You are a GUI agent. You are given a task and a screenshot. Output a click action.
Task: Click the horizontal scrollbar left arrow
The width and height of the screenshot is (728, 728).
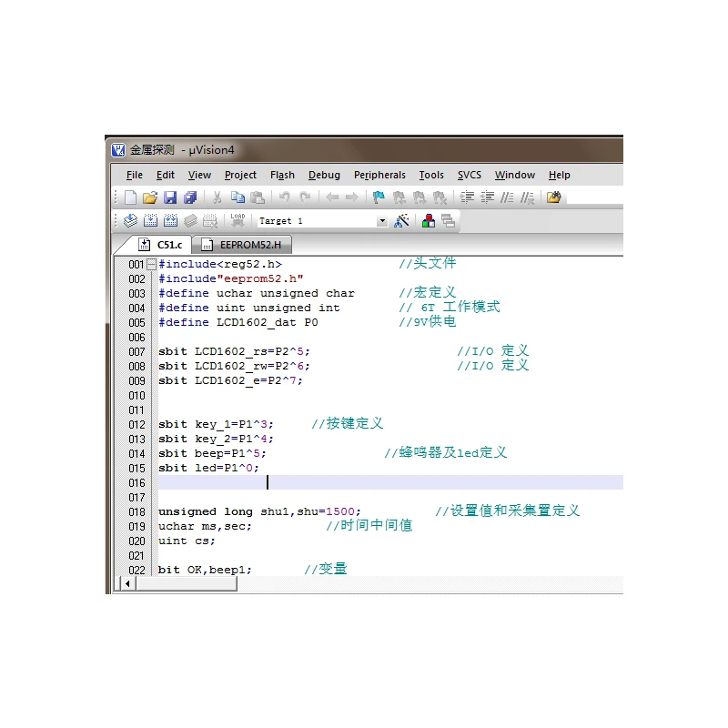pos(127,583)
